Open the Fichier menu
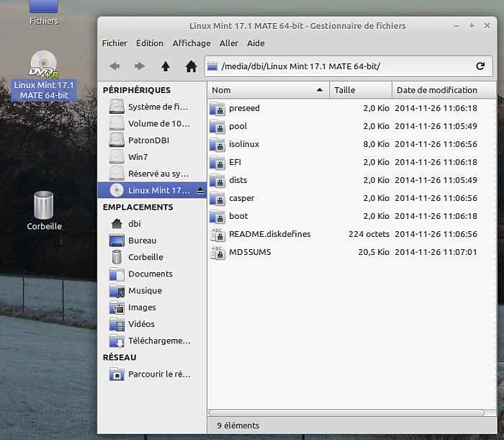The height and width of the screenshot is (440, 504). 114,43
